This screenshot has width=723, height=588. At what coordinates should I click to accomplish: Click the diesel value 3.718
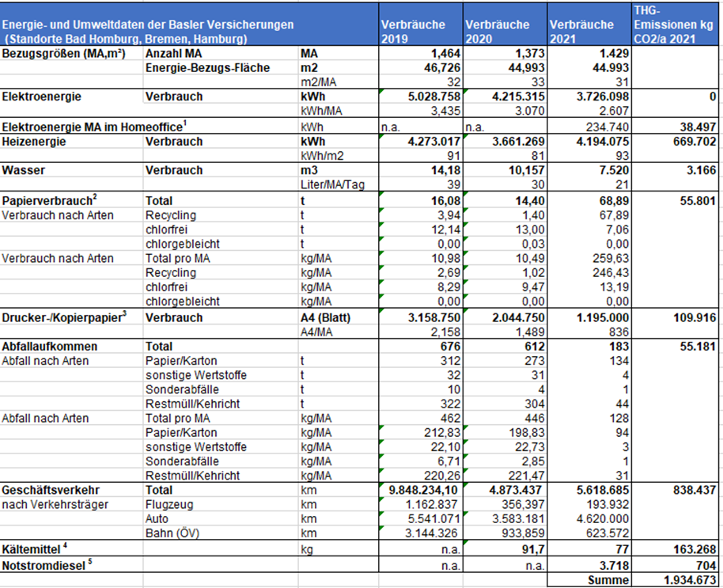[x=614, y=565]
